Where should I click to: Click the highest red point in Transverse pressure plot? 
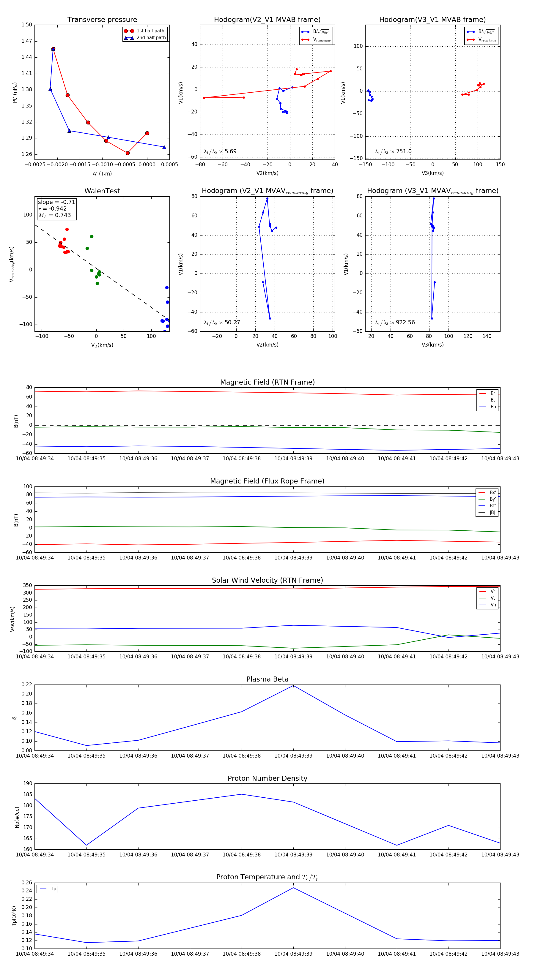53,49
